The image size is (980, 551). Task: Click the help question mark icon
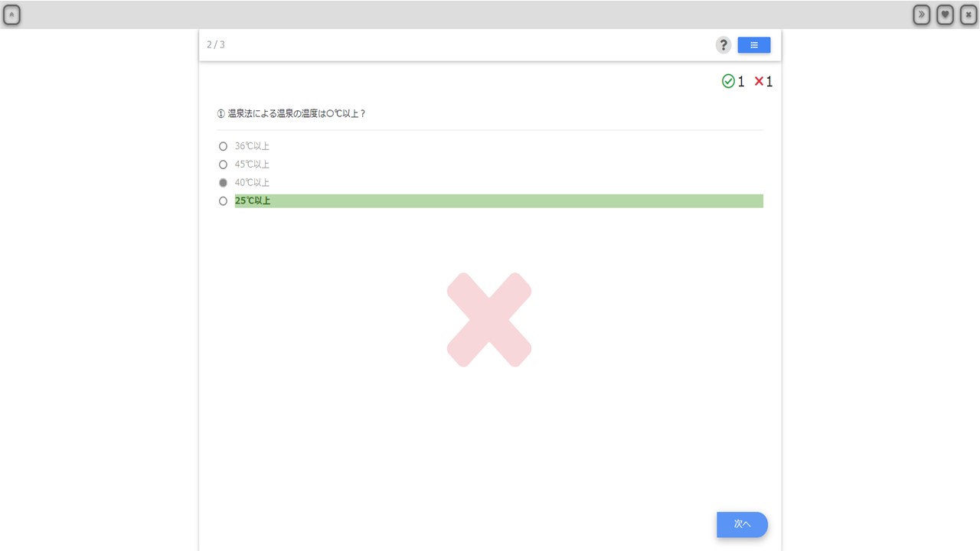point(723,45)
